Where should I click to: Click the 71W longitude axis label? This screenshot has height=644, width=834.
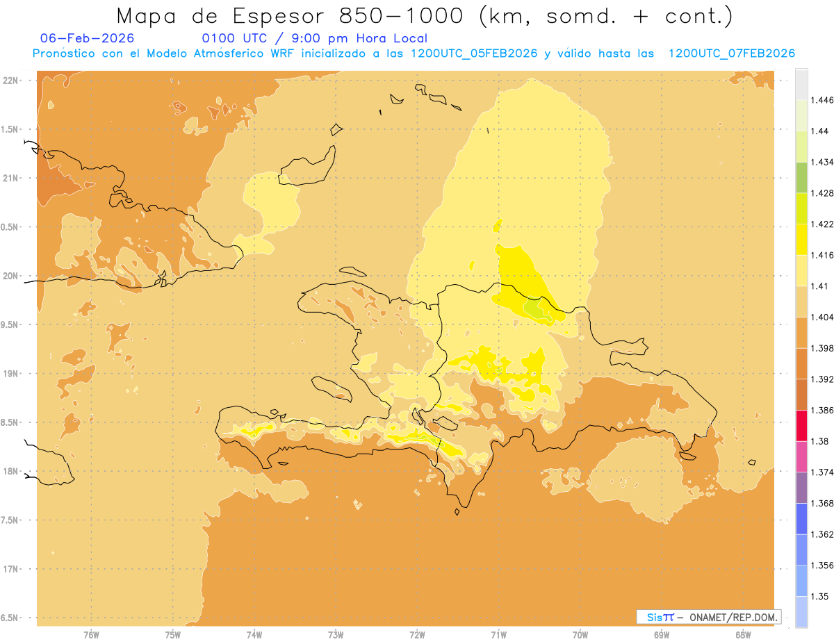coord(498,636)
